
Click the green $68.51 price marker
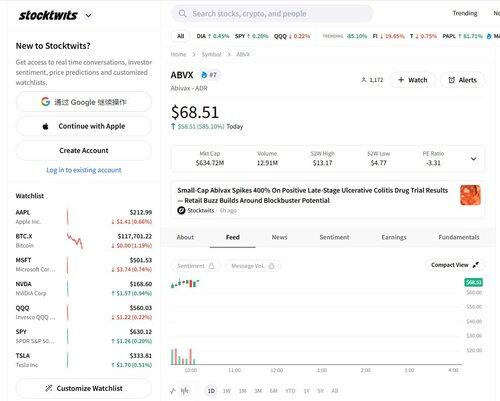click(474, 282)
